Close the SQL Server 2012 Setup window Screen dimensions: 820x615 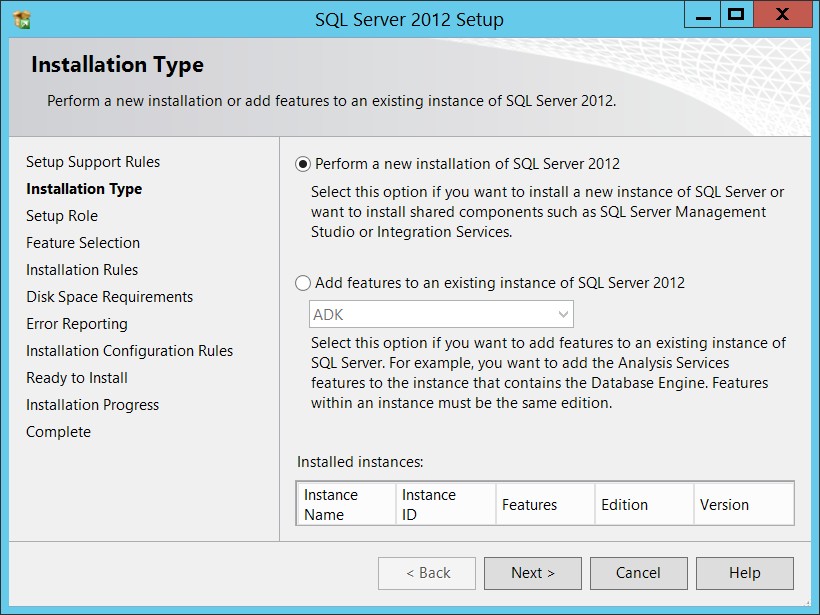point(782,15)
